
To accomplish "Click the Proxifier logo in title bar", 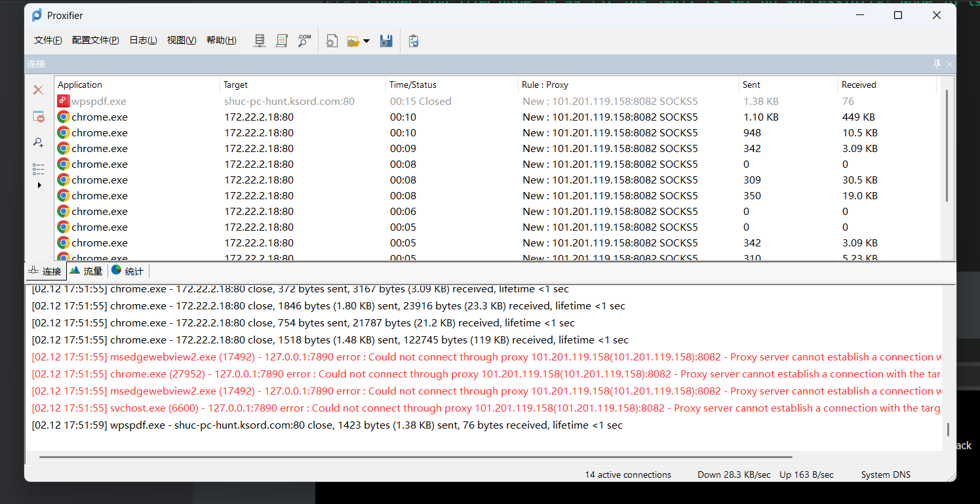I will coord(37,15).
